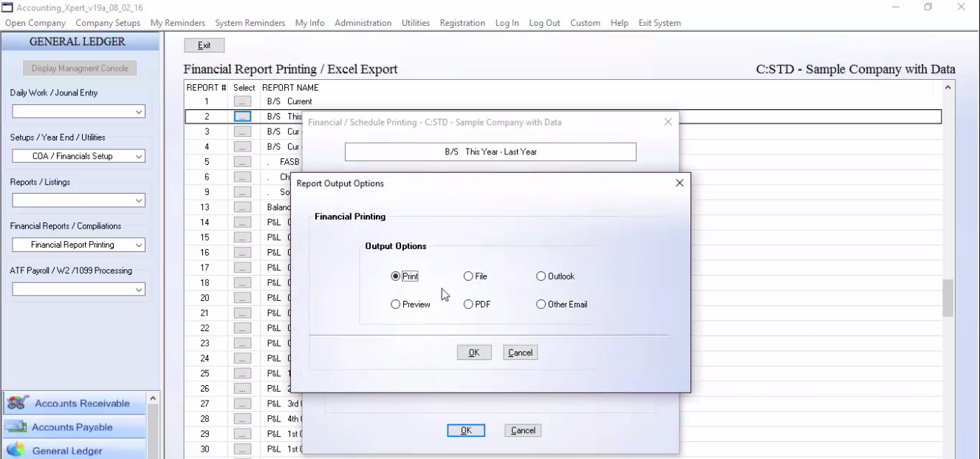Screen dimensions: 980x459
Task: Click the Accounting Xpert title bar icon
Action: [x=9, y=6]
